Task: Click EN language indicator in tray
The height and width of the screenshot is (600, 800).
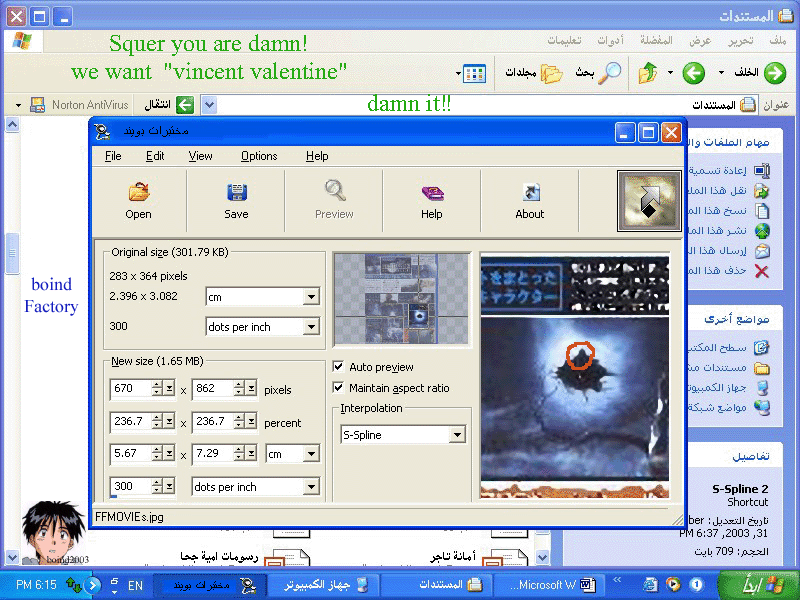Action: tap(135, 585)
